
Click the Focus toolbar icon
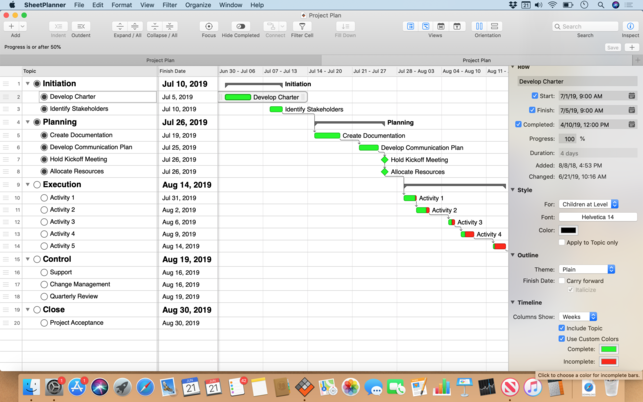(x=209, y=26)
